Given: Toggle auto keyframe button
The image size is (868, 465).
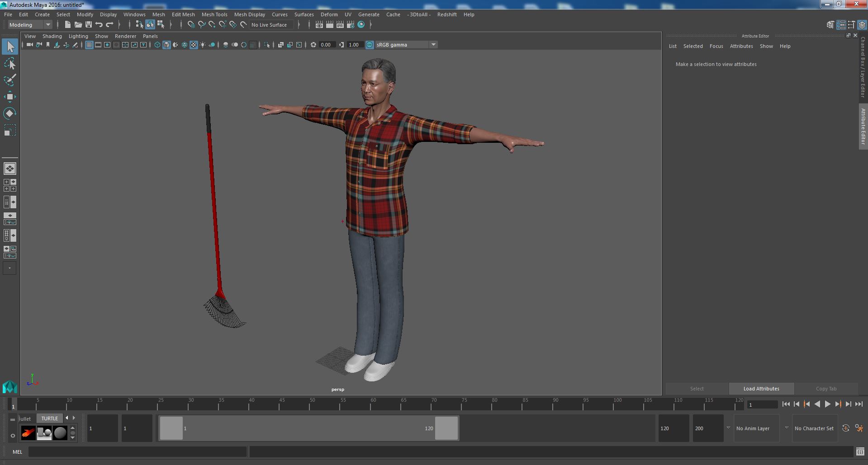Looking at the screenshot, I should click(x=845, y=428).
